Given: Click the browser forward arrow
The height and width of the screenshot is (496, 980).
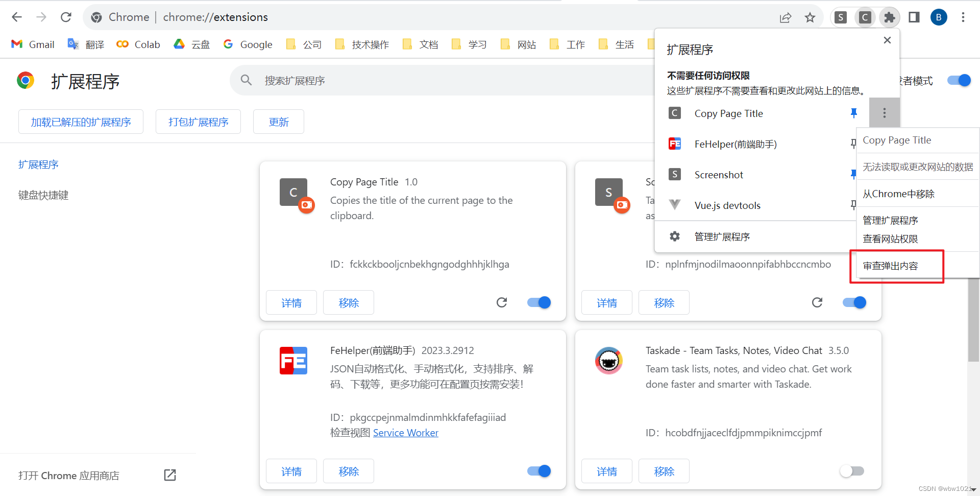Looking at the screenshot, I should [41, 17].
